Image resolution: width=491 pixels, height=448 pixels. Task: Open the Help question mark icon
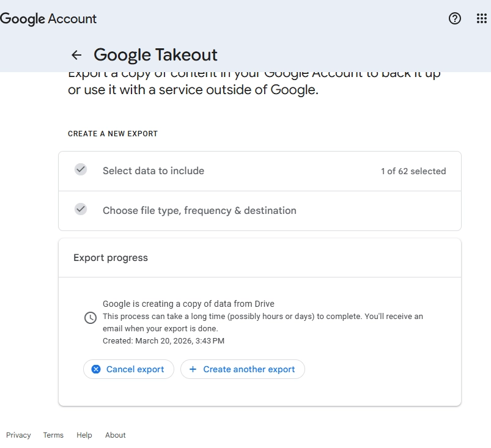coord(454,18)
